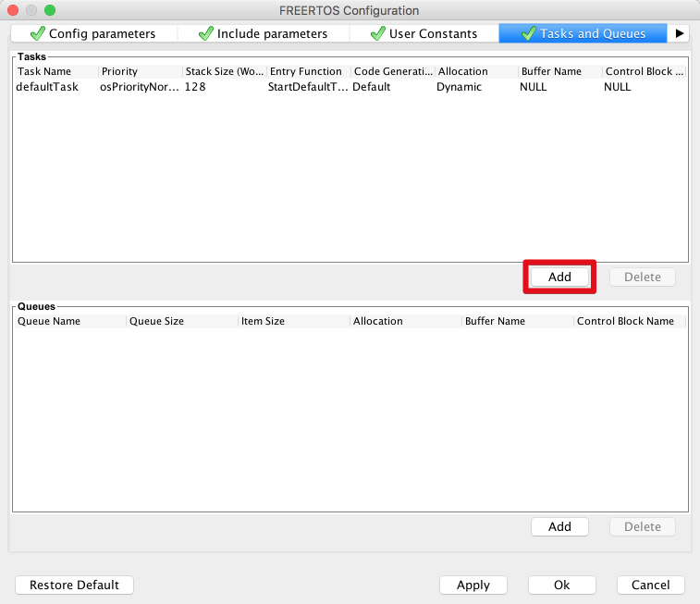Click the Control Block Name header
The height and width of the screenshot is (604, 700).
(630, 321)
